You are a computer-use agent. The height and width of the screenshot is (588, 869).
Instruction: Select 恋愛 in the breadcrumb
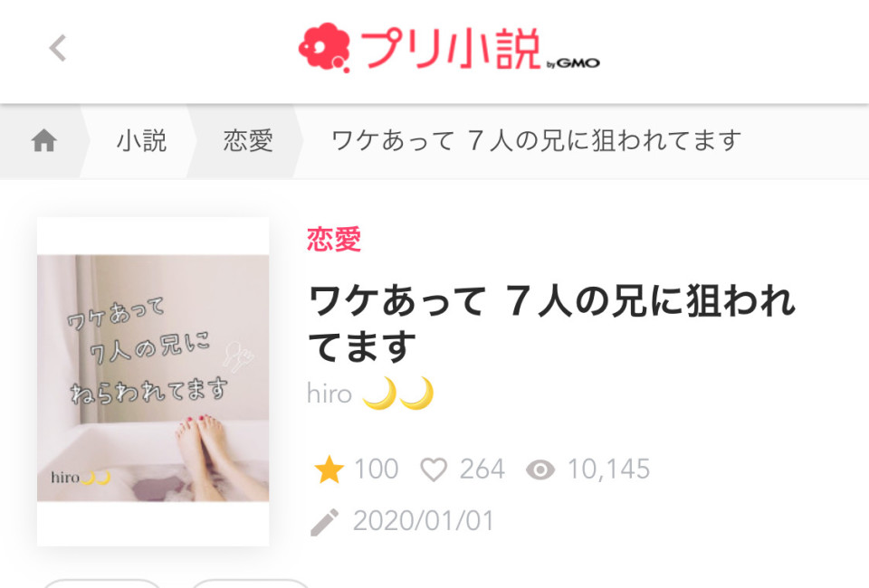click(248, 140)
